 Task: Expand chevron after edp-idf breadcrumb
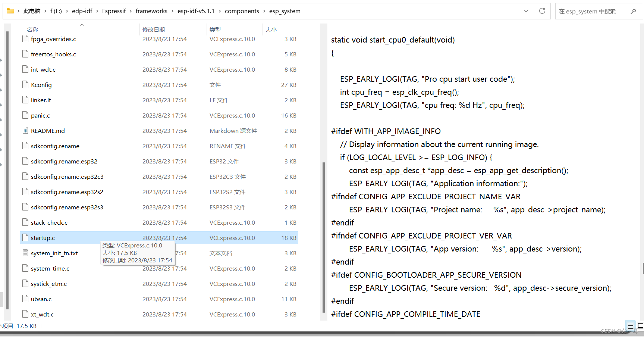pos(97,11)
